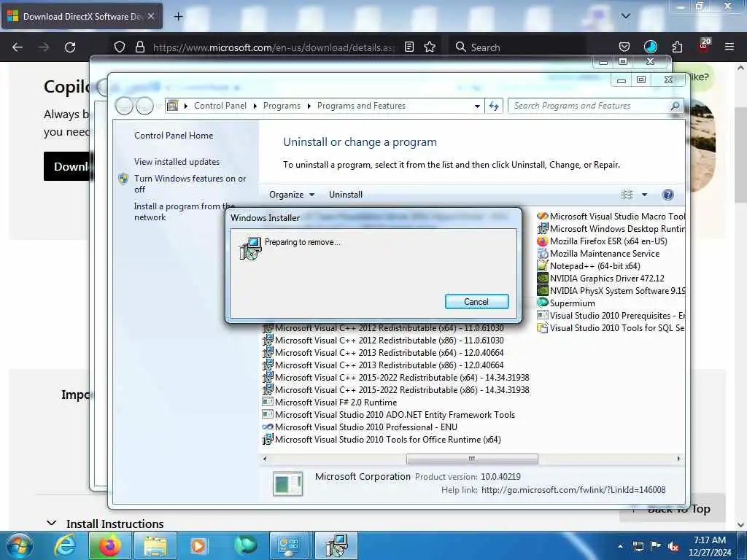Select Microsoft Visual Studio 2010 Professional - ENU
Screen dimensions: 747x560
360,427
